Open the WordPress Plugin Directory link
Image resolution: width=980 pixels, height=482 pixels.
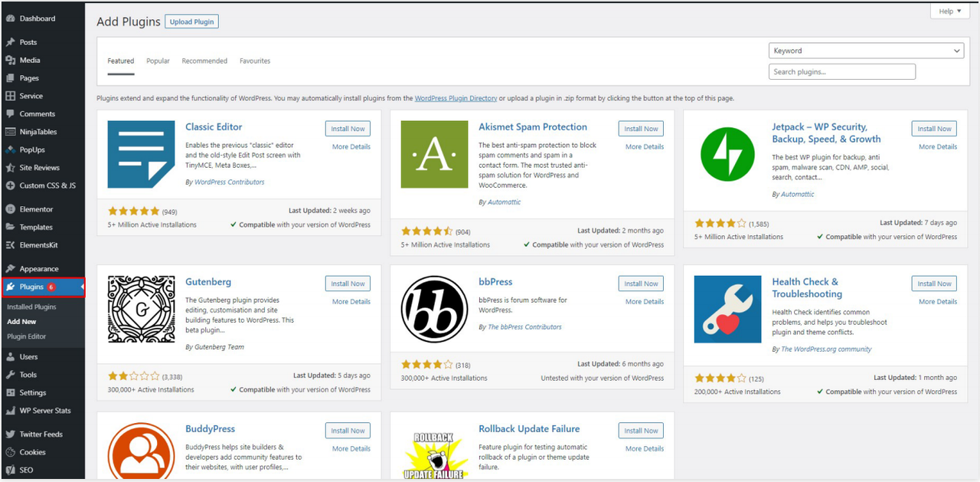456,99
